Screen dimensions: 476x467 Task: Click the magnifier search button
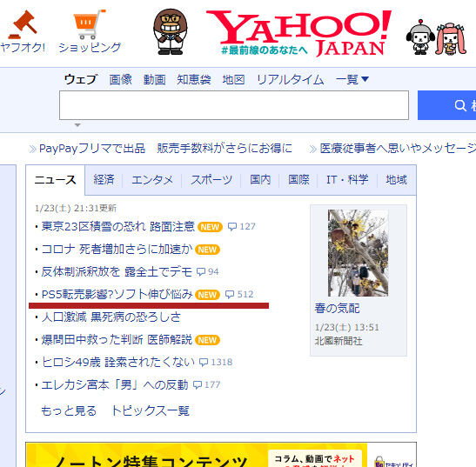pyautogui.click(x=447, y=105)
